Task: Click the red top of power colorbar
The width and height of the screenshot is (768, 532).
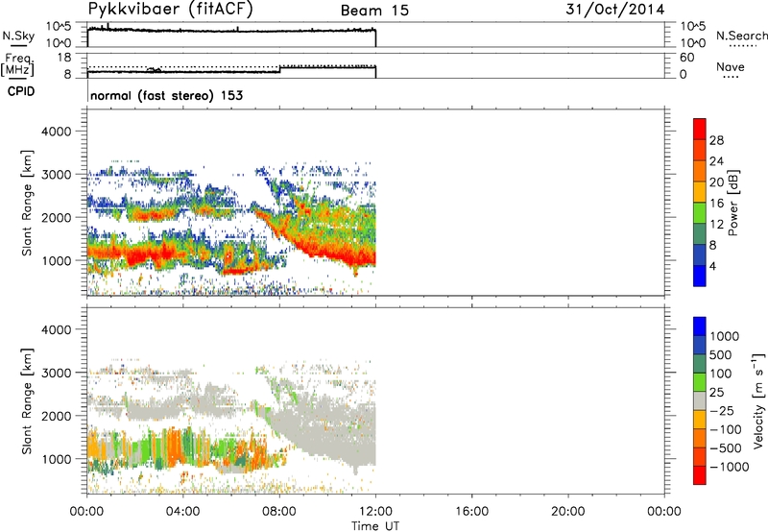Action: tap(700, 127)
